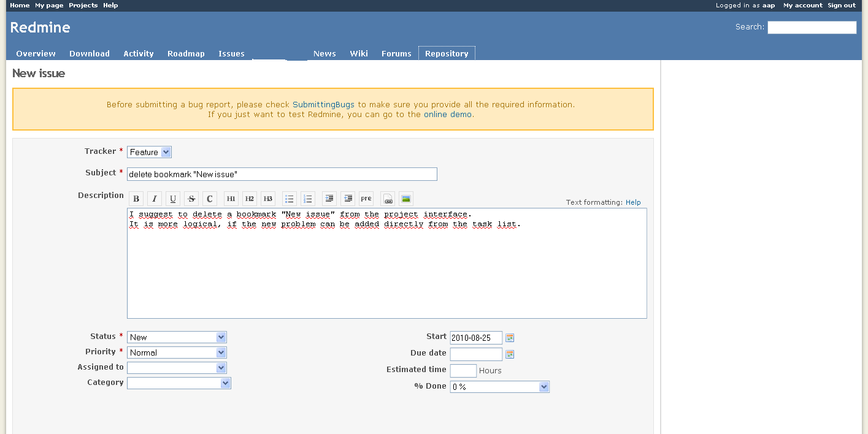Click Home in the top menu
The width and height of the screenshot is (868, 434).
pos(20,5)
